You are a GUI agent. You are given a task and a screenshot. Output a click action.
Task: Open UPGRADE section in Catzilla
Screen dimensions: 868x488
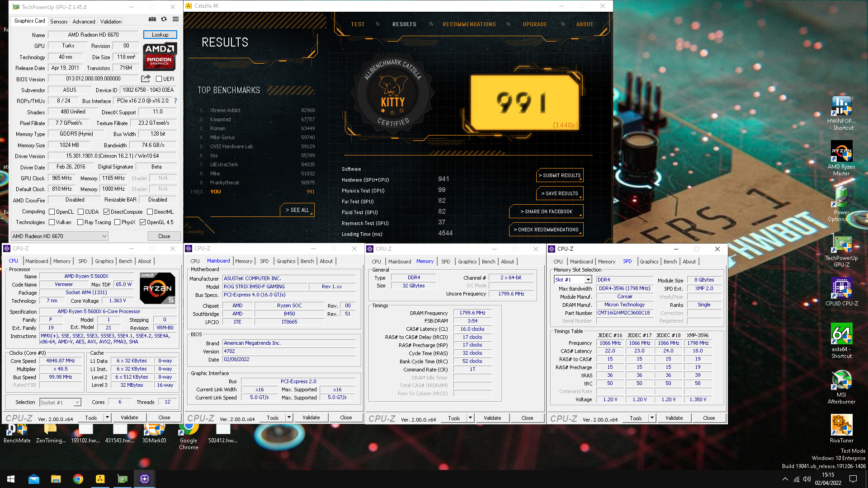click(x=535, y=24)
